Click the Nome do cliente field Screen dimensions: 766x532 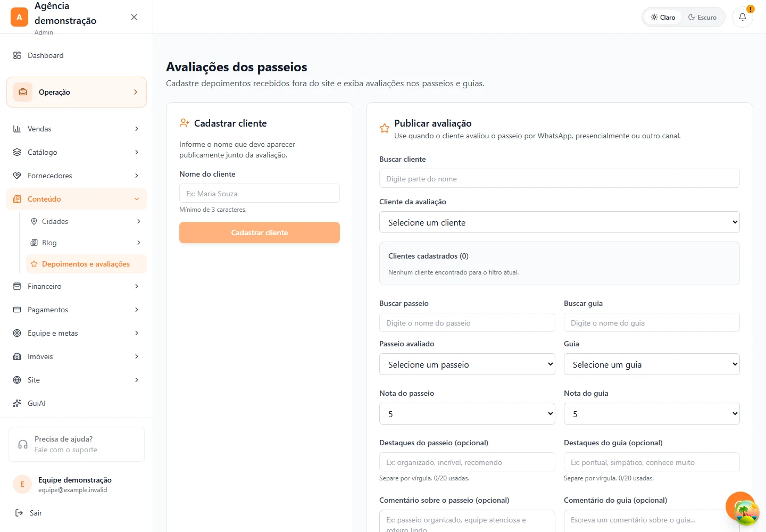pos(260,193)
